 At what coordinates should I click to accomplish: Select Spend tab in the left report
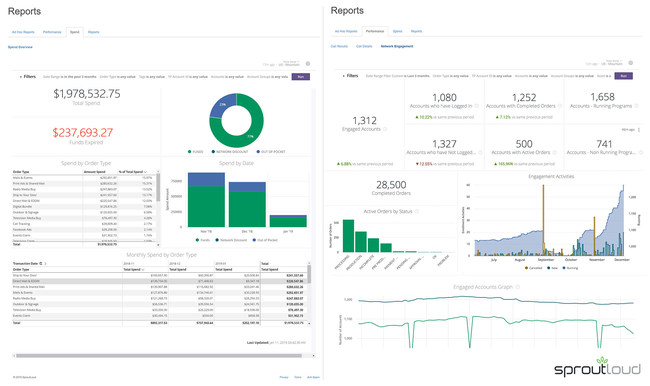75,32
